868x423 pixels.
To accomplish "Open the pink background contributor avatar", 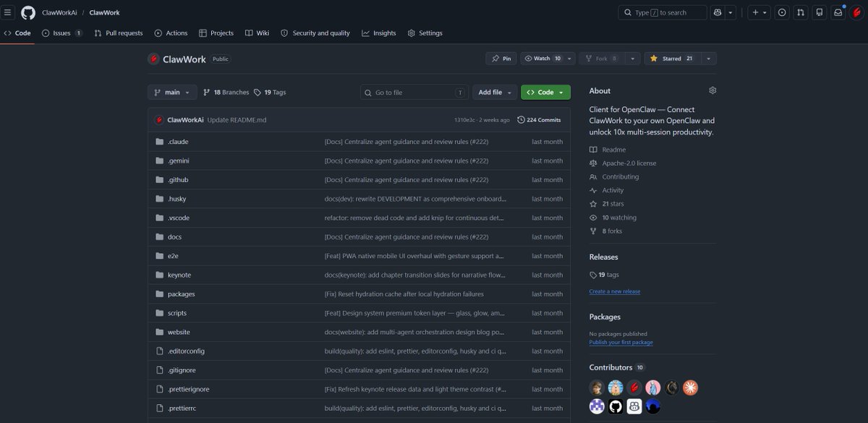I will click(653, 388).
